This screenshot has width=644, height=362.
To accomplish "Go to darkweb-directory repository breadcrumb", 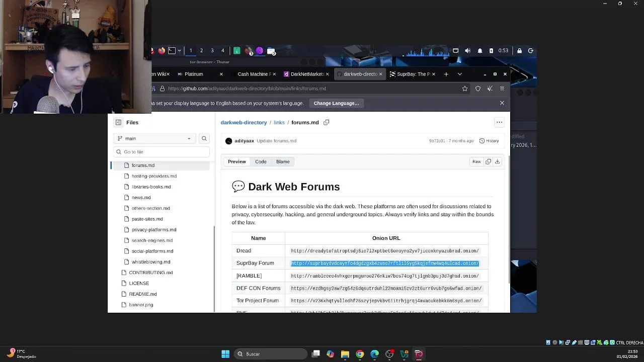I will pos(244,122).
